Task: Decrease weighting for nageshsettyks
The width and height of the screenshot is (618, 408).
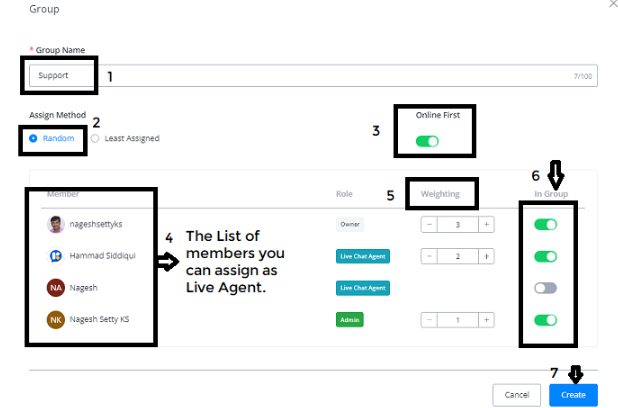Action: tap(430, 225)
